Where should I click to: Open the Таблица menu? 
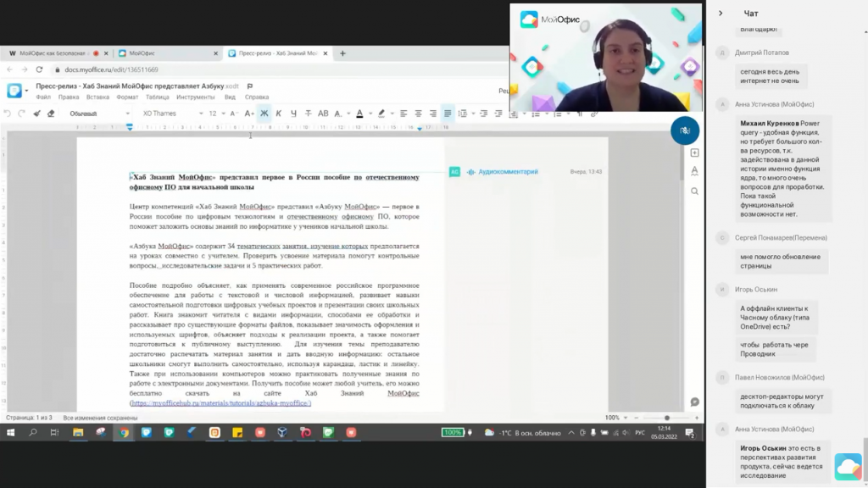coord(157,97)
